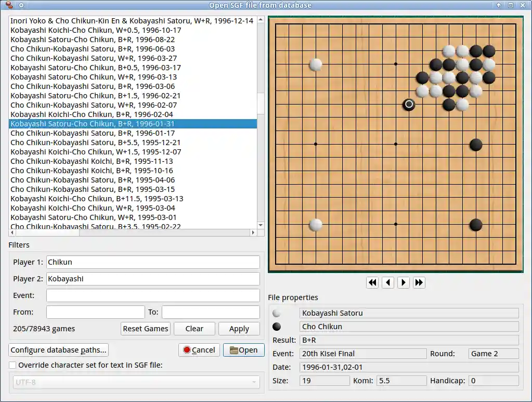This screenshot has width=532, height=402.
Task: Apply the current player filters
Action: click(239, 329)
